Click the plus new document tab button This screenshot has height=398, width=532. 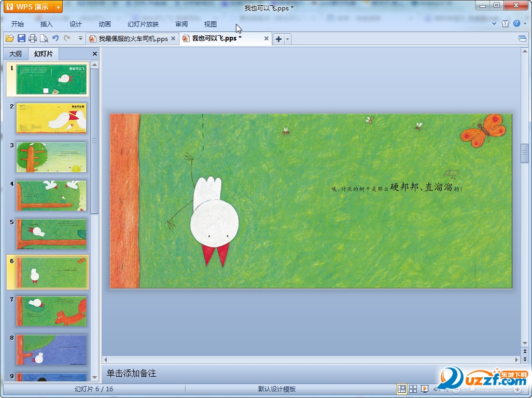point(278,39)
